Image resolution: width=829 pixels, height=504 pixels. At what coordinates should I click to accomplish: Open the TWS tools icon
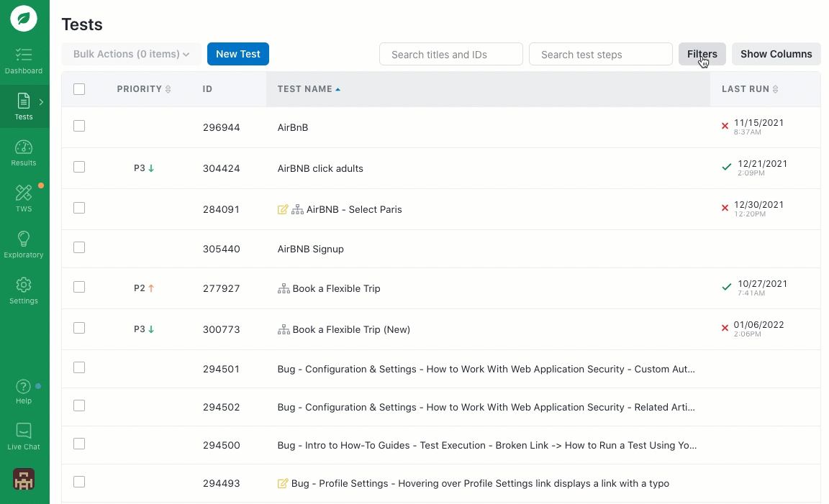click(x=24, y=193)
